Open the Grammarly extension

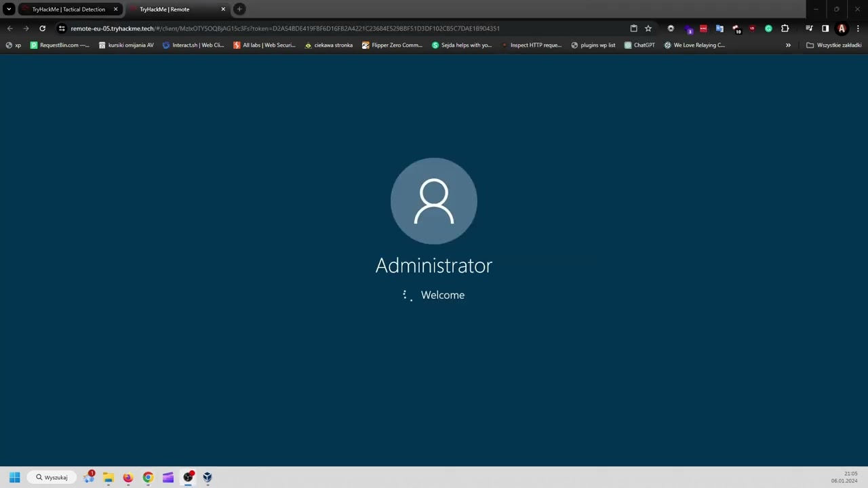768,28
